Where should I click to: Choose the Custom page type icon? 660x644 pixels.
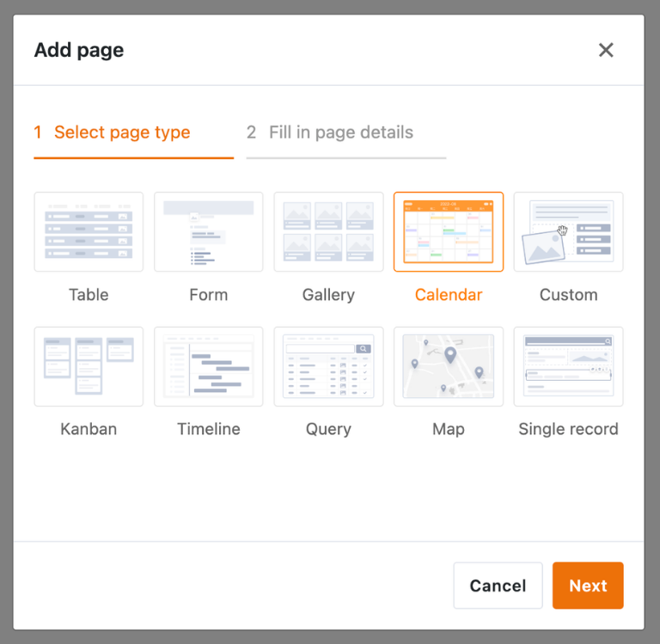(x=568, y=231)
